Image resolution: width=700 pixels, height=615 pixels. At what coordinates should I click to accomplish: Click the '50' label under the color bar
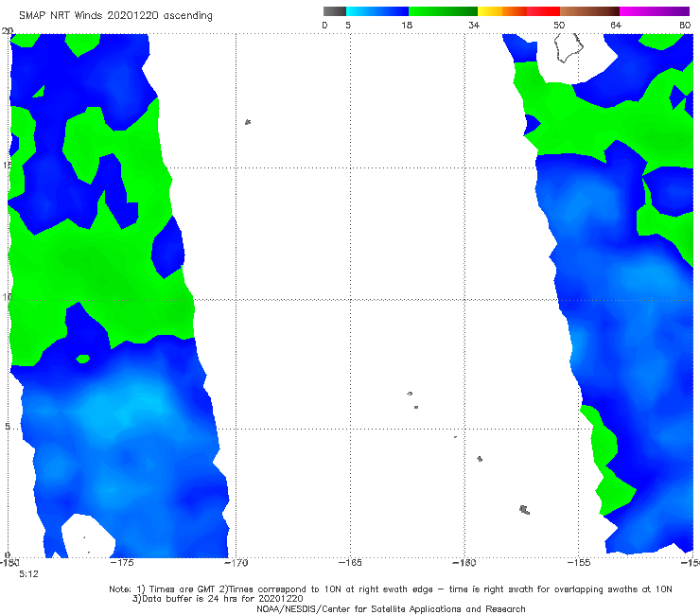[x=559, y=26]
